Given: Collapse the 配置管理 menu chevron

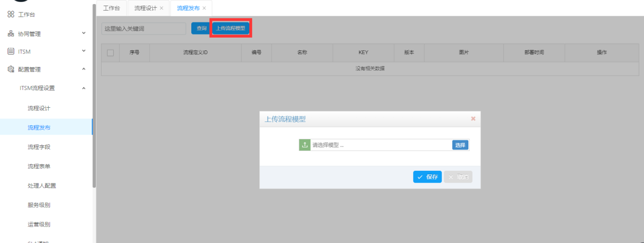Looking at the screenshot, I should pyautogui.click(x=84, y=69).
